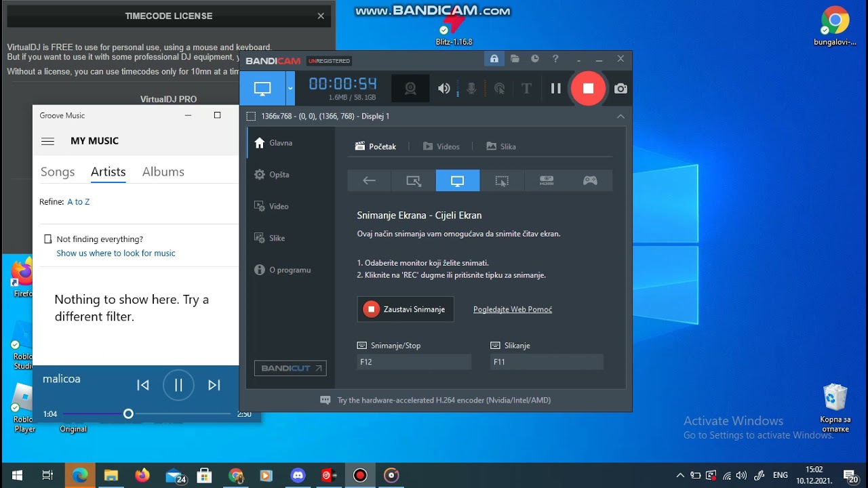868x488 pixels.
Task: Skip to previous track in Groove Music
Action: pos(143,385)
